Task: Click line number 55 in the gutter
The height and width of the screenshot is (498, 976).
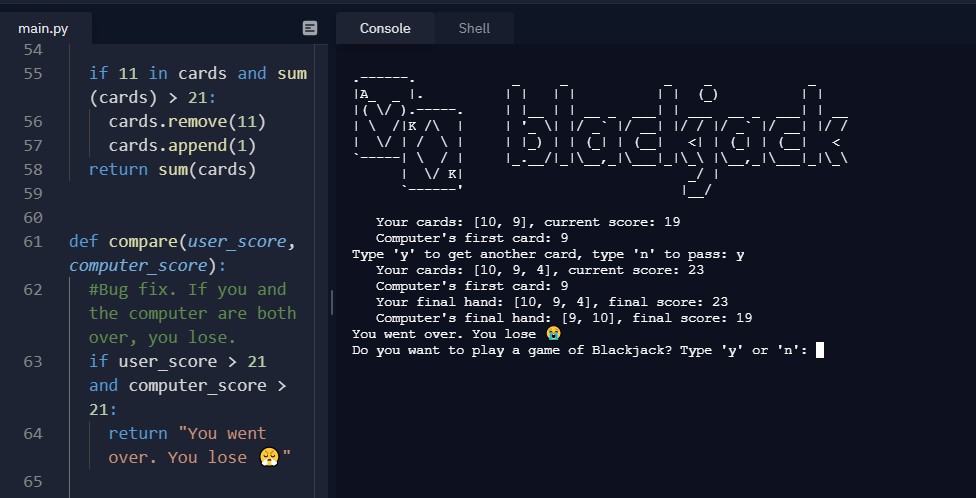Action: click(33, 73)
